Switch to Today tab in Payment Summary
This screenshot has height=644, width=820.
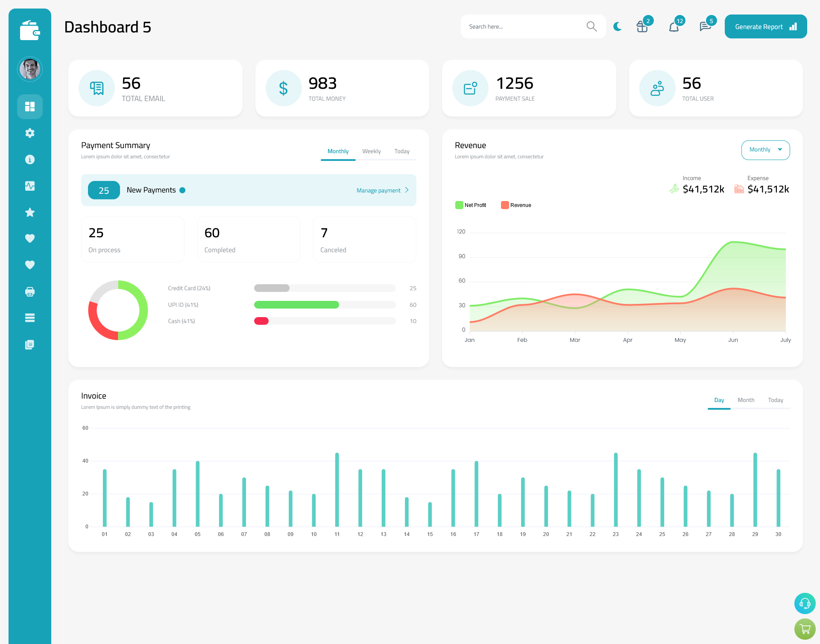[x=401, y=151]
